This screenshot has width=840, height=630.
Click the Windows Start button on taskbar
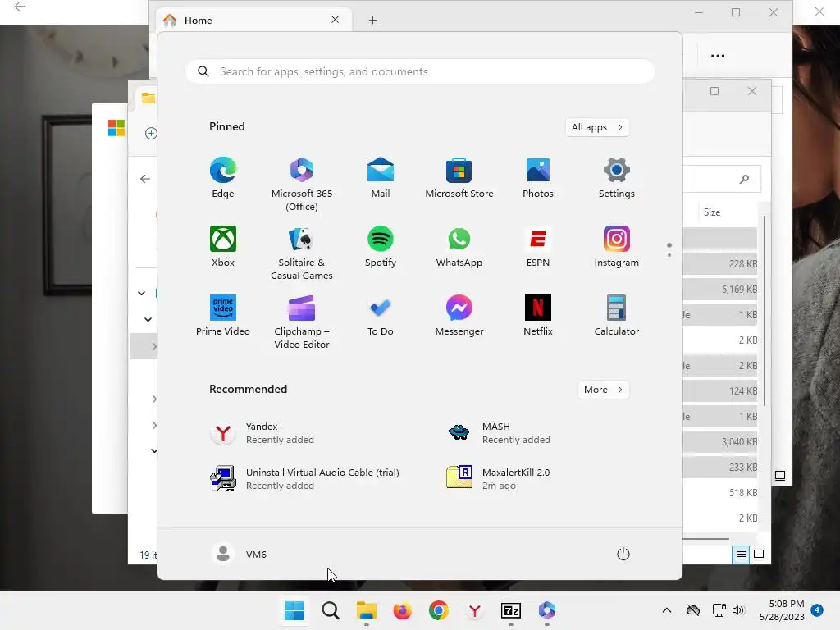pos(294,610)
